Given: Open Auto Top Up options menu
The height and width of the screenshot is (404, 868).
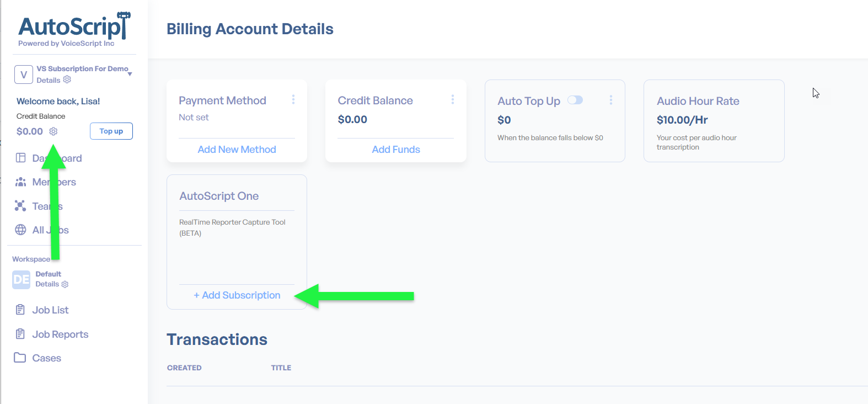Looking at the screenshot, I should (611, 100).
